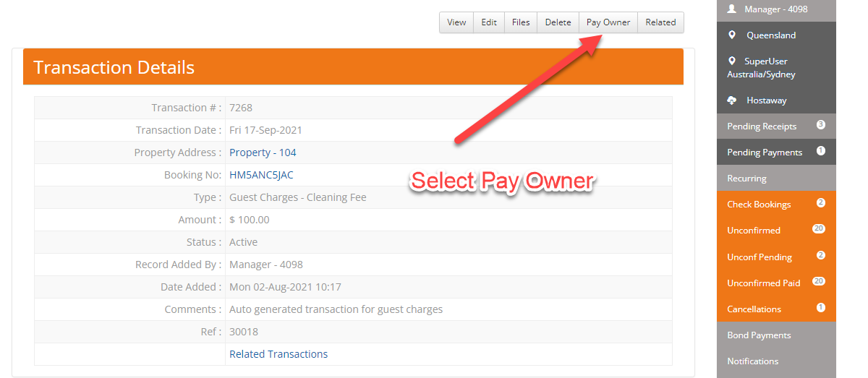Click the cloud icon beside Hostaway

732,100
